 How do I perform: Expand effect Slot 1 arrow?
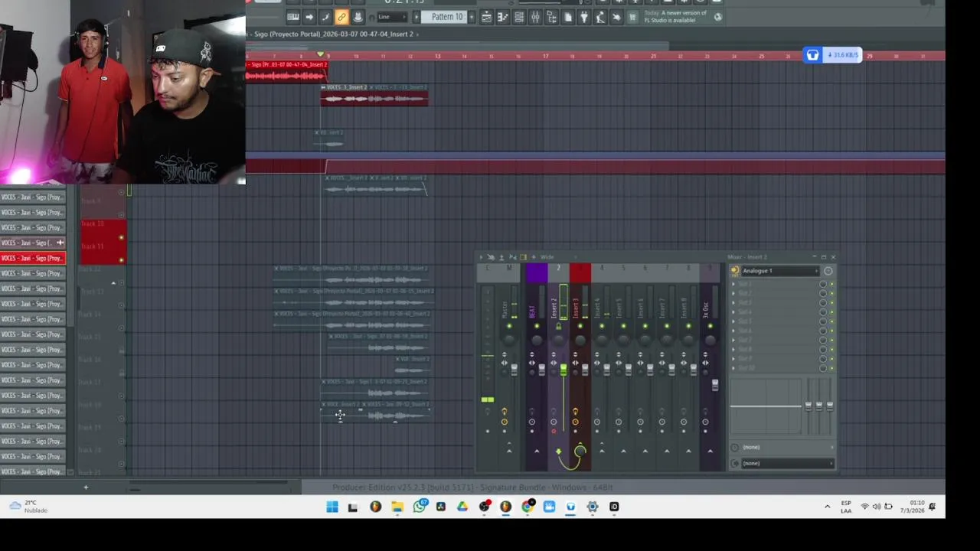733,285
